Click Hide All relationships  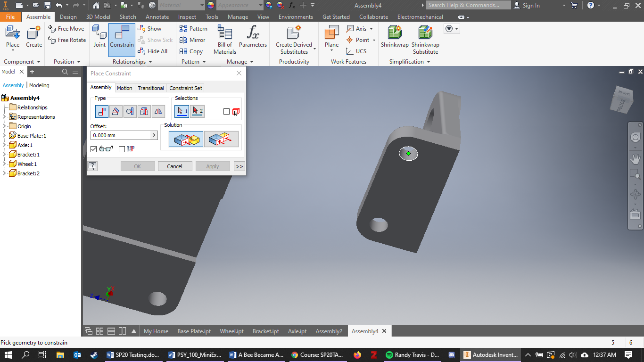click(x=153, y=51)
